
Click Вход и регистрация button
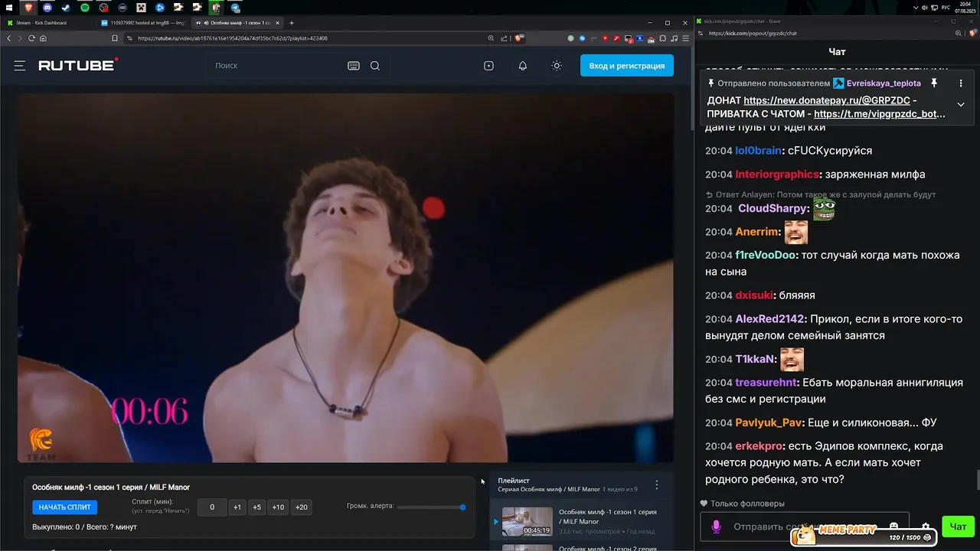click(627, 66)
